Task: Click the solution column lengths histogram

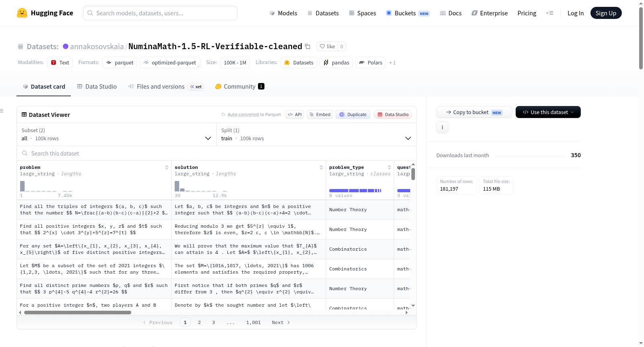Action: 201,186
